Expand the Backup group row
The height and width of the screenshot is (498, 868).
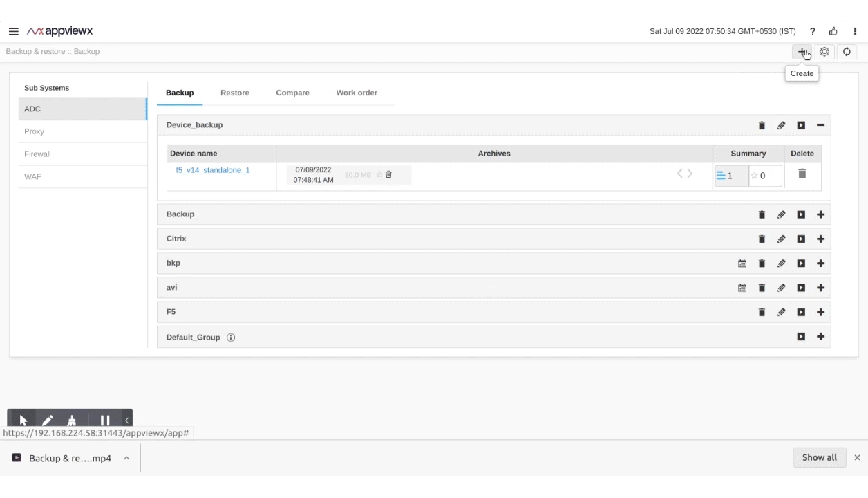coord(820,214)
